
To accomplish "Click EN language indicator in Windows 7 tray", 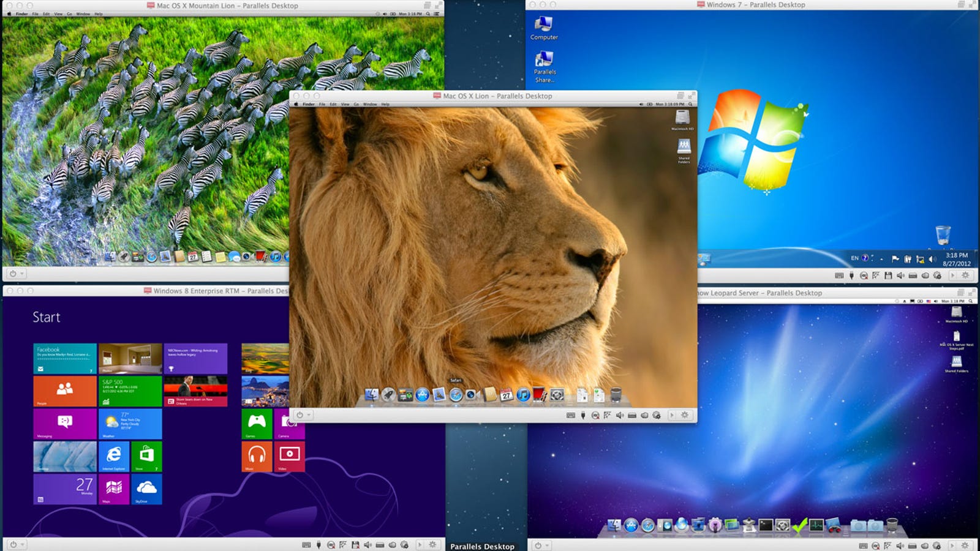I will click(x=854, y=258).
